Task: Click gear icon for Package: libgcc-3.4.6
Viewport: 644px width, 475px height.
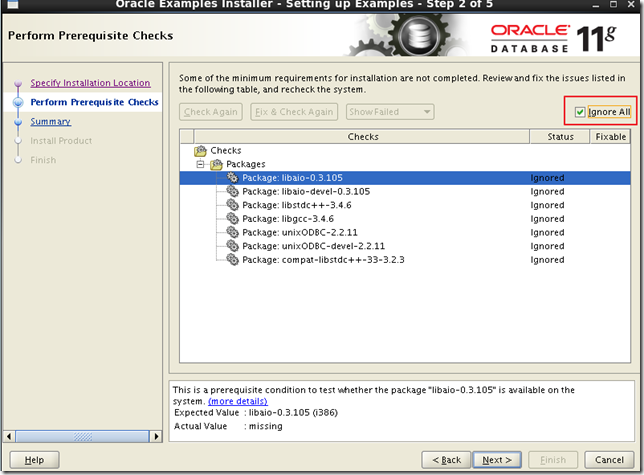Action: point(232,219)
